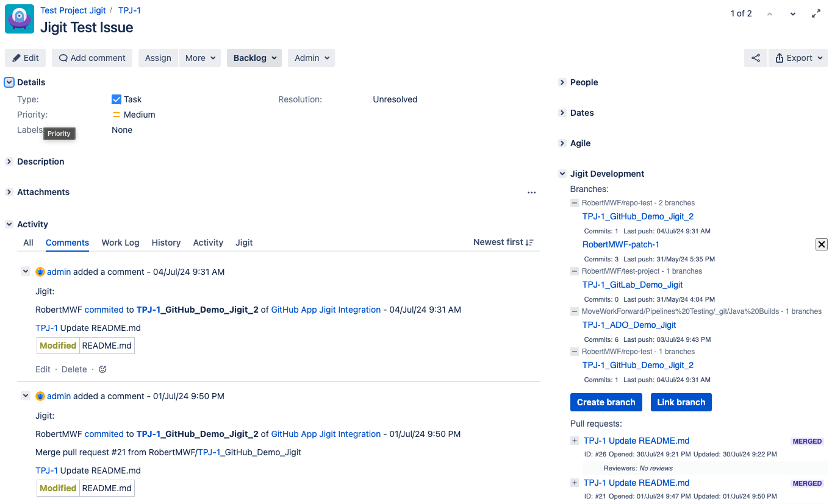Viewport: 832px width, 504px height.
Task: Switch to the Jigit activity tab
Action: coord(244,243)
